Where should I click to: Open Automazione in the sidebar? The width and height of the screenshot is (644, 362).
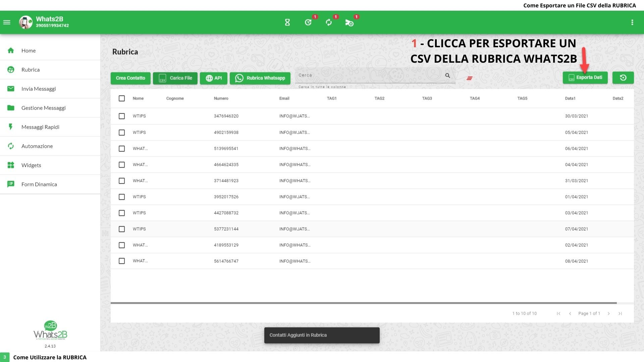50,146
